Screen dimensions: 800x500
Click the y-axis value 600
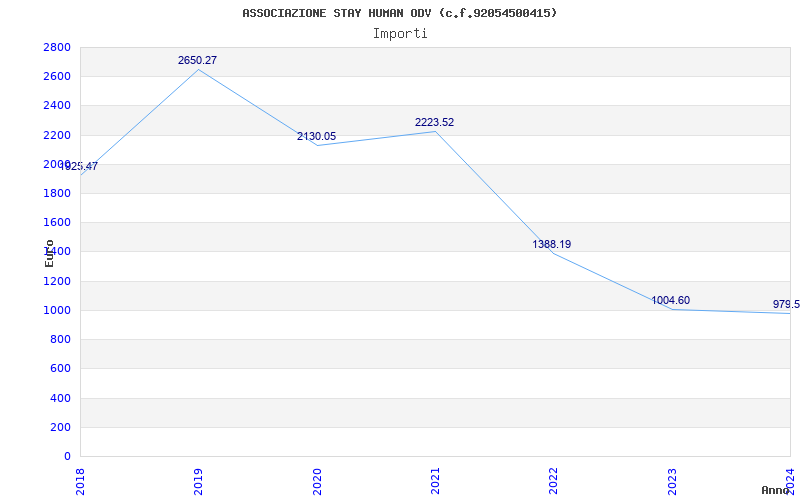[60, 368]
